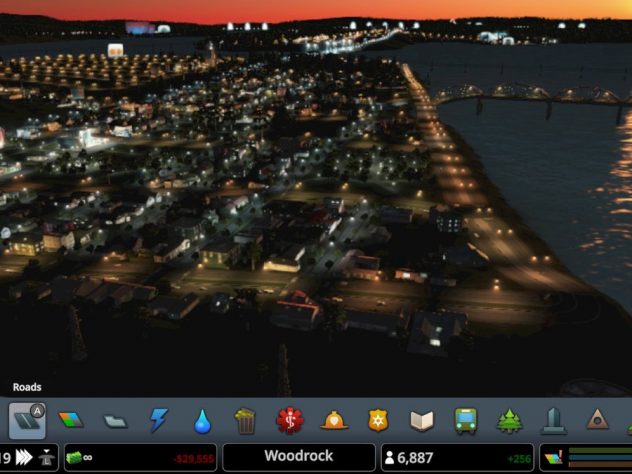Change the game speed with fast-forward arrows

tap(24, 457)
